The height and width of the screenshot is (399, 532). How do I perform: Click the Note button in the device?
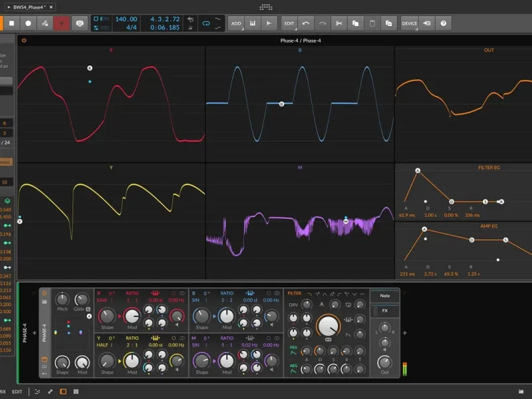[385, 296]
